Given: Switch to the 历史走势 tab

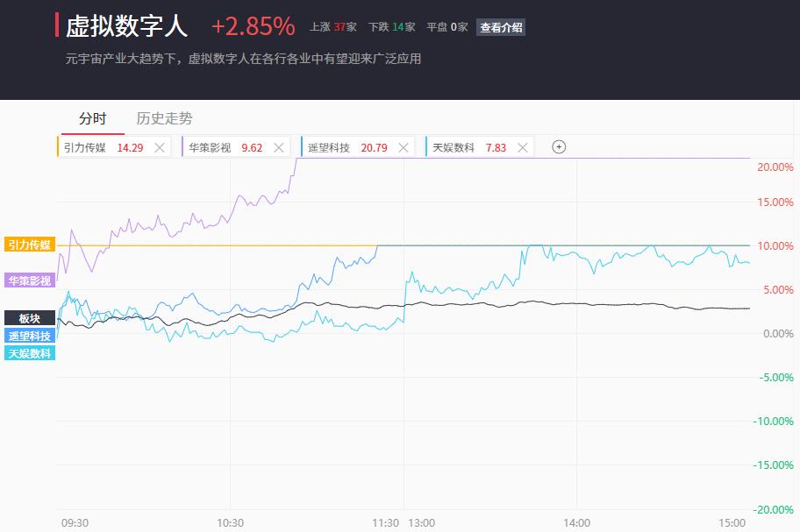Looking at the screenshot, I should 164,118.
